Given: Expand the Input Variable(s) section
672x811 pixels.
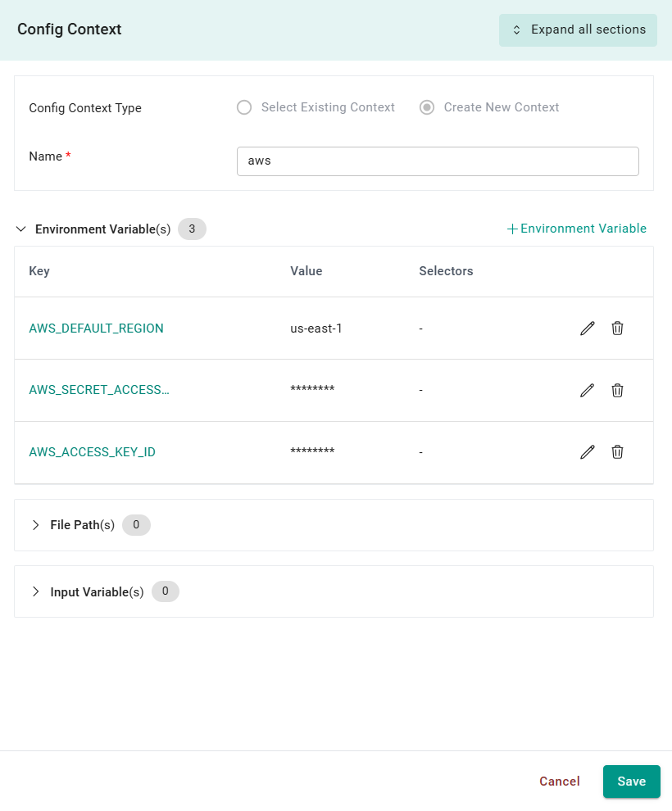Looking at the screenshot, I should [x=35, y=591].
